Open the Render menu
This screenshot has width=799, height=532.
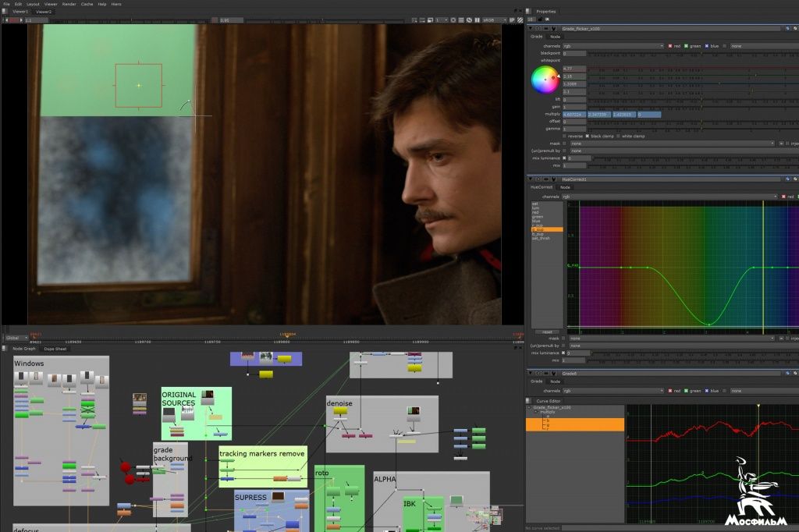69,4
